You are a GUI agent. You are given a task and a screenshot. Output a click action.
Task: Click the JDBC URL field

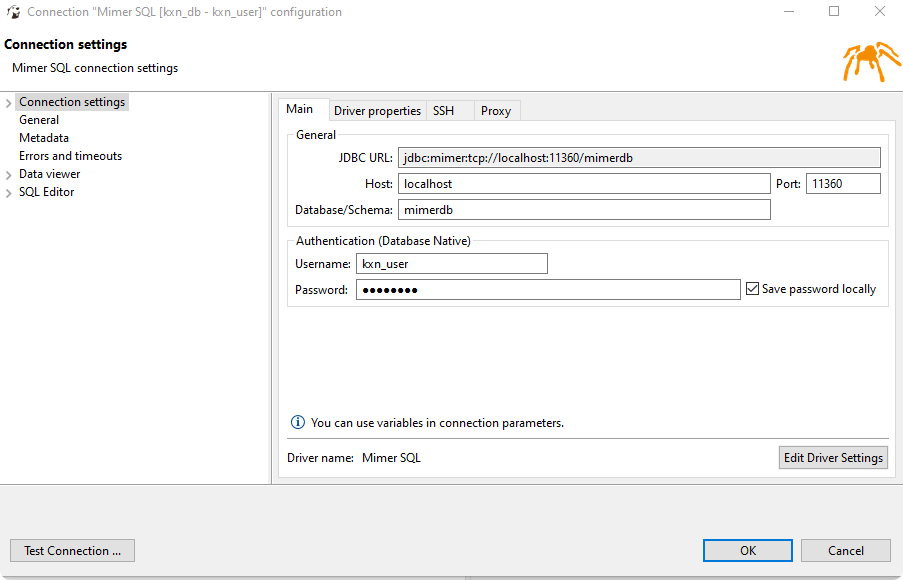click(x=639, y=158)
